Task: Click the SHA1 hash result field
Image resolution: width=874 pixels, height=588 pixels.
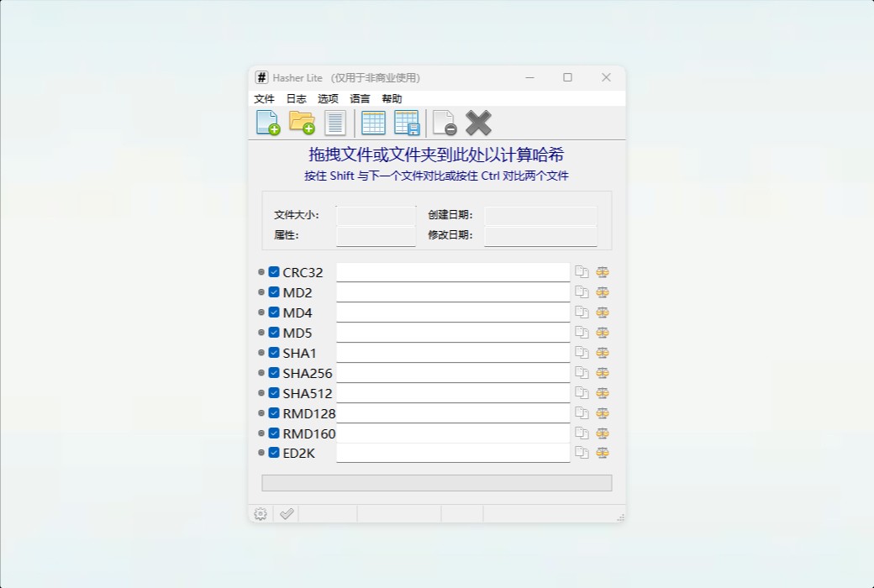Action: 454,352
